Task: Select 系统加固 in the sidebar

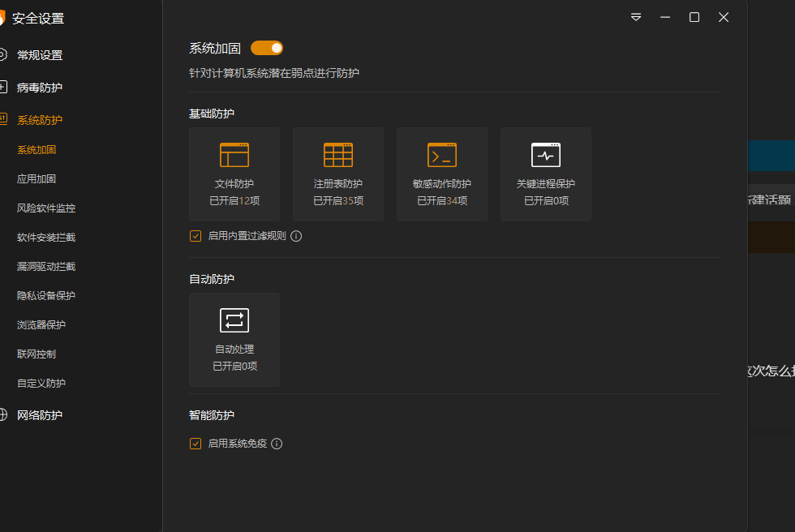Action: pyautogui.click(x=37, y=150)
